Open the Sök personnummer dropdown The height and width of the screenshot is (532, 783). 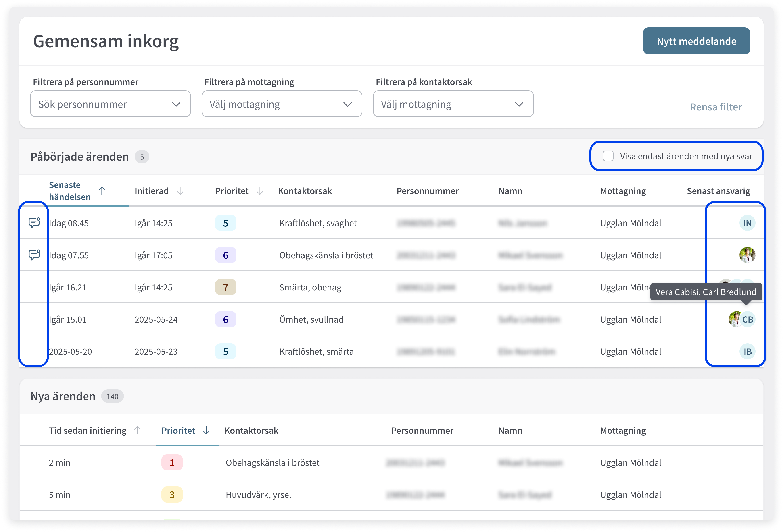(110, 104)
